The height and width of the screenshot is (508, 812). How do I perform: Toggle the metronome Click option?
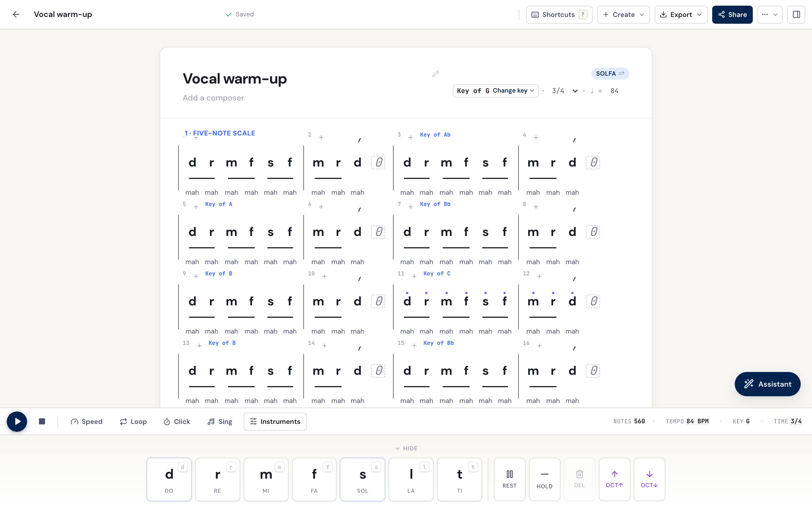[x=177, y=421]
